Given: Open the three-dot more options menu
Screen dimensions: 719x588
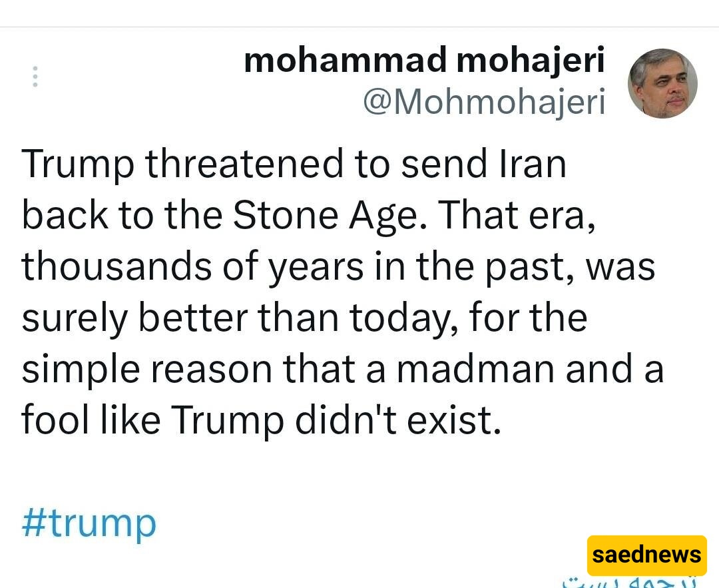Looking at the screenshot, I should point(35,77).
